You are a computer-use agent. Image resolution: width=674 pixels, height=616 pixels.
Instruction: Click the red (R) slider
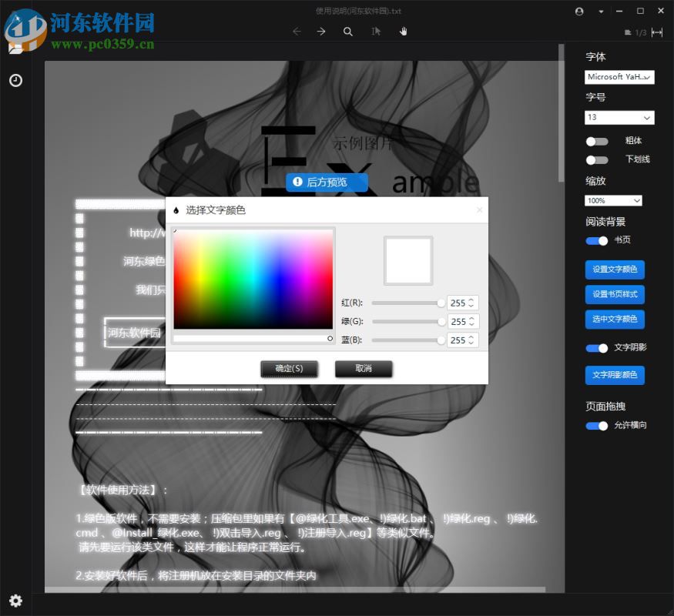coord(407,303)
